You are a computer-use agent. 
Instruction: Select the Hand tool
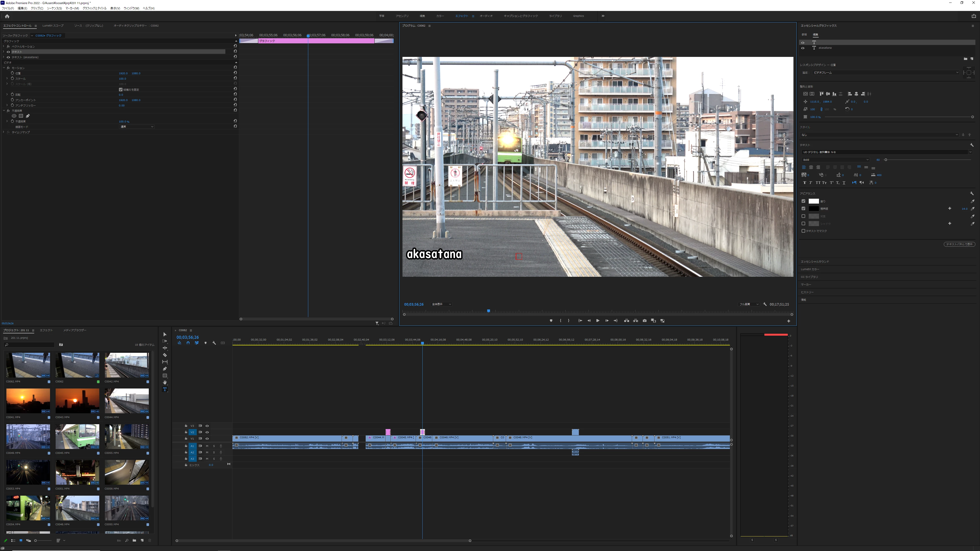tap(165, 383)
